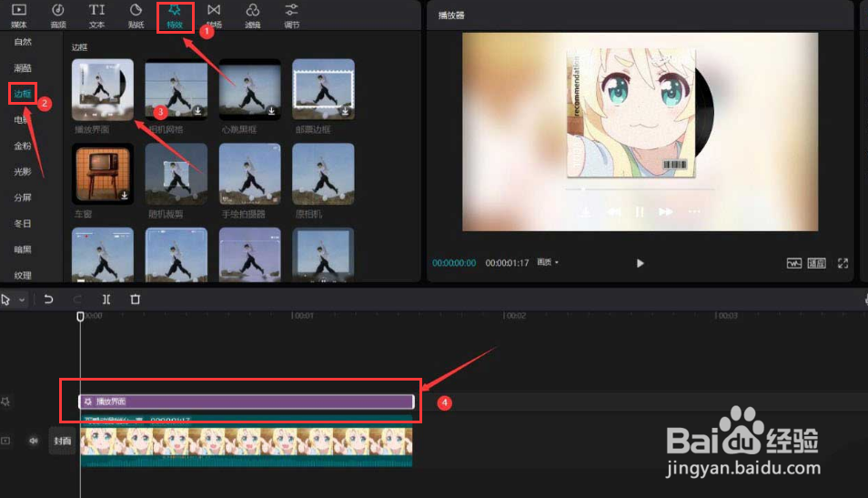
Task: Open the 特效 effects tab
Action: (x=175, y=16)
